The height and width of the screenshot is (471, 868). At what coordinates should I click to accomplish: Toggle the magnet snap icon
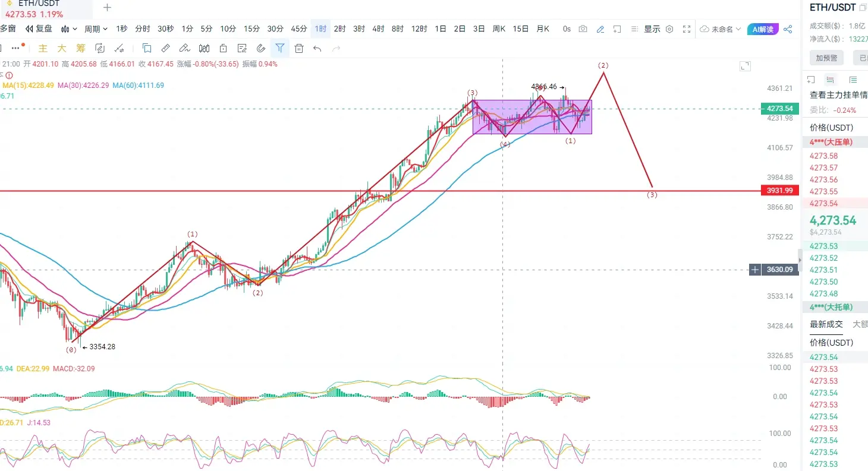coord(261,48)
